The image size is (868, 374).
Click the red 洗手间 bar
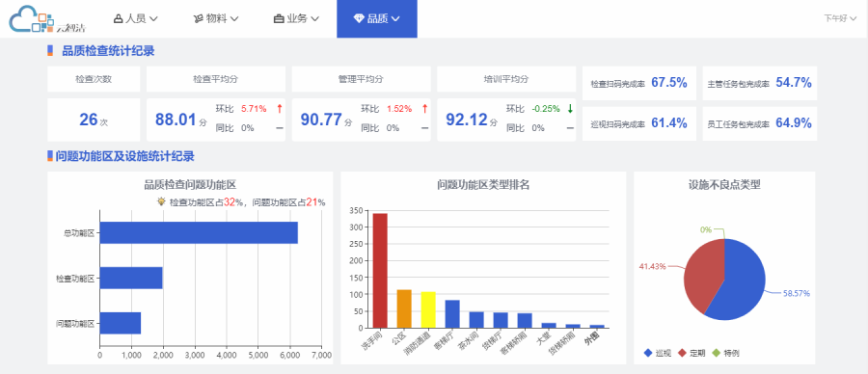click(380, 271)
